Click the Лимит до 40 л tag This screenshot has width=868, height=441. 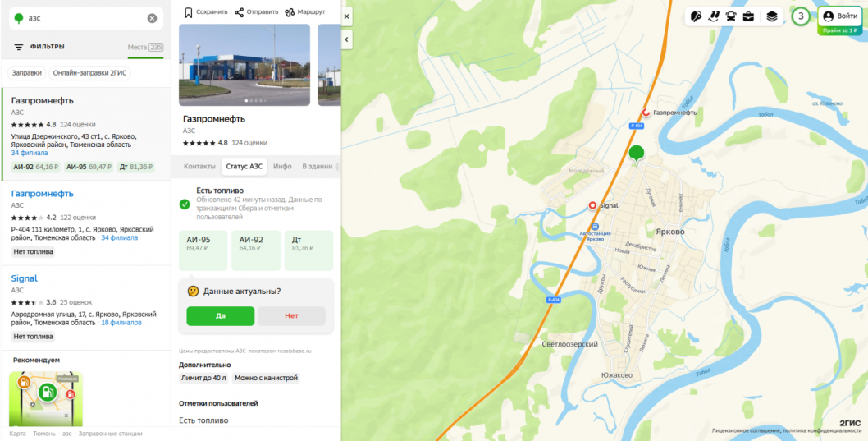click(203, 378)
